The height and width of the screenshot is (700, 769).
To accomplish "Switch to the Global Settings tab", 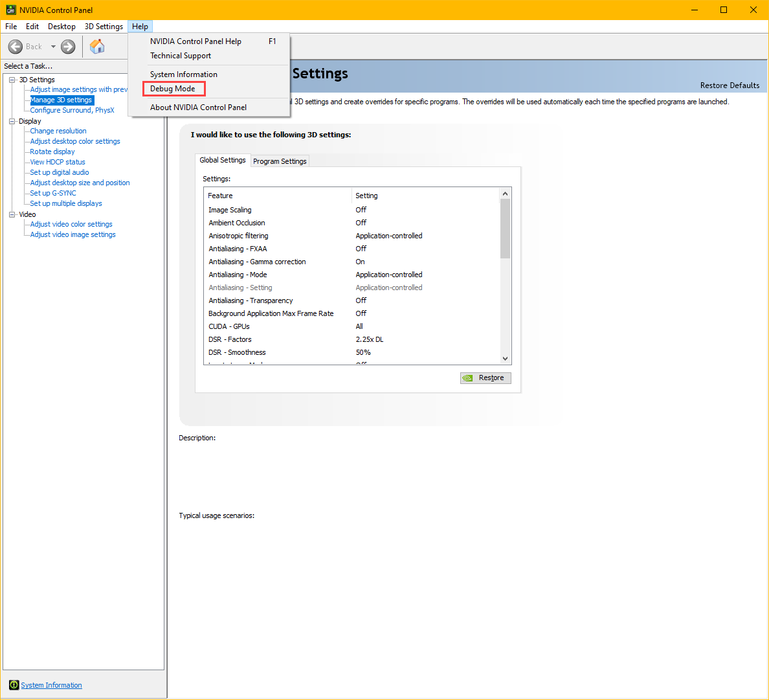I will [223, 161].
